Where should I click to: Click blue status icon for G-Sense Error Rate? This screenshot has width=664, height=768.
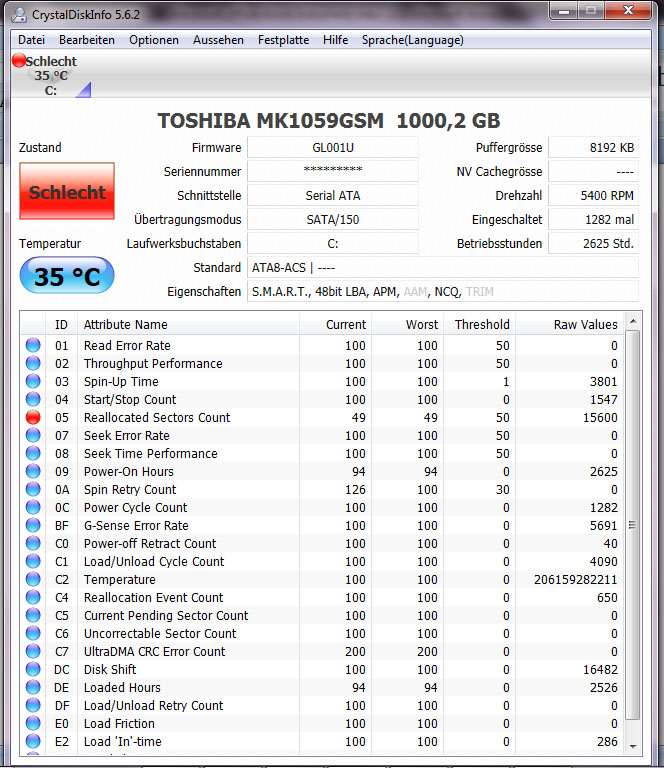coord(33,526)
